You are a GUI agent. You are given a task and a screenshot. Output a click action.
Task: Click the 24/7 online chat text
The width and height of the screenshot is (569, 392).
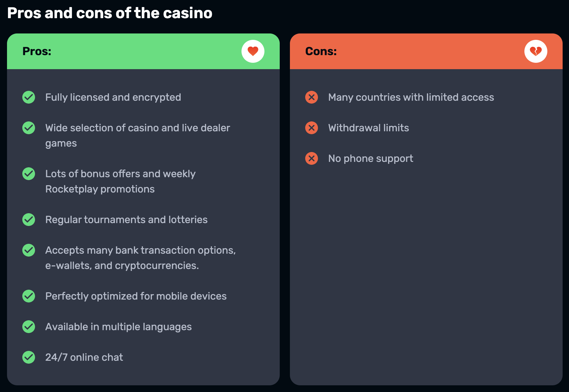[x=84, y=357]
